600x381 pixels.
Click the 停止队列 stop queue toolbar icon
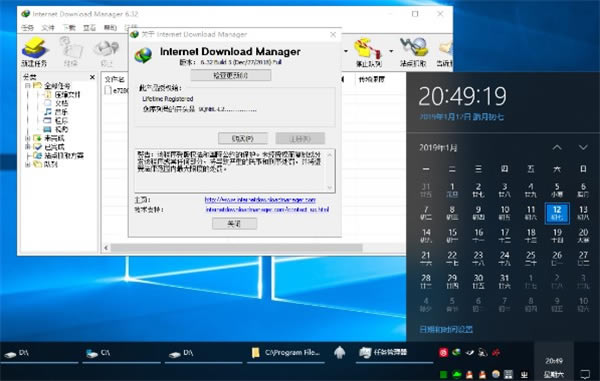coord(368,52)
